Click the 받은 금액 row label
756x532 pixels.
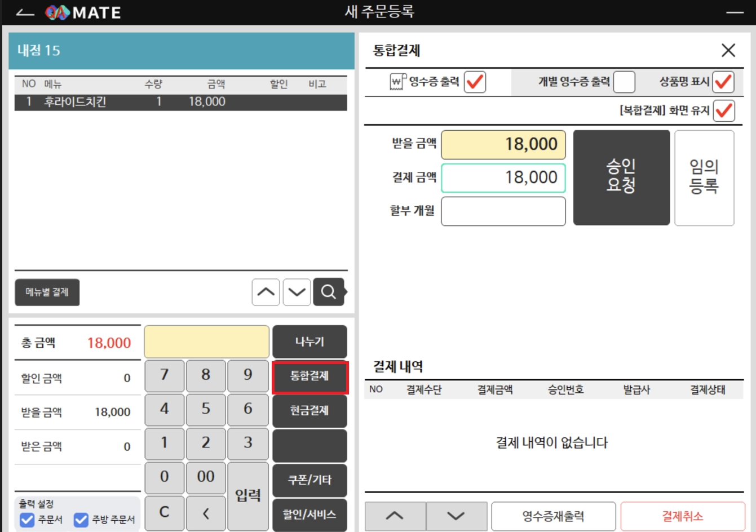click(42, 447)
